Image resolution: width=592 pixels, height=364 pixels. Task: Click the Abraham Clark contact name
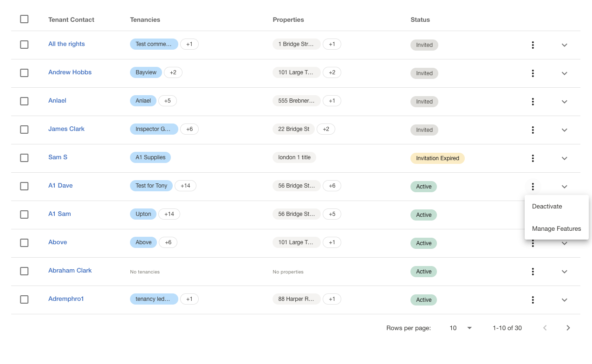70,271
